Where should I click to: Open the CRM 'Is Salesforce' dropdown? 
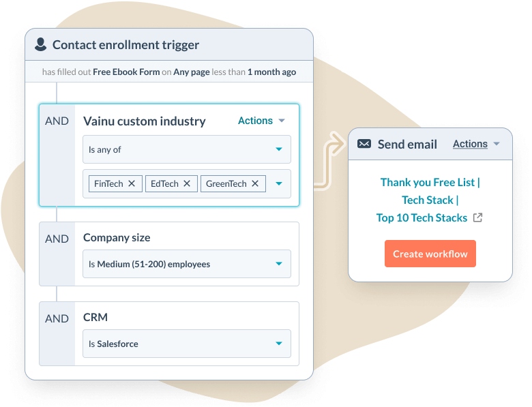[x=278, y=344]
